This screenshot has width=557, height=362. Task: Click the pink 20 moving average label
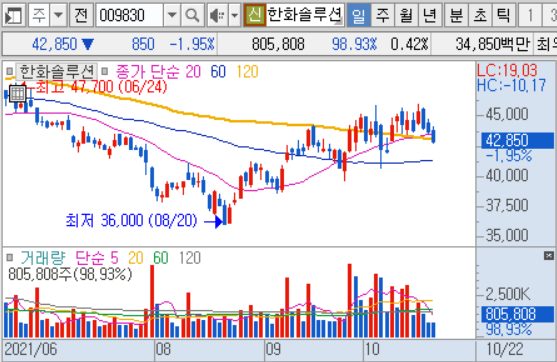(193, 72)
